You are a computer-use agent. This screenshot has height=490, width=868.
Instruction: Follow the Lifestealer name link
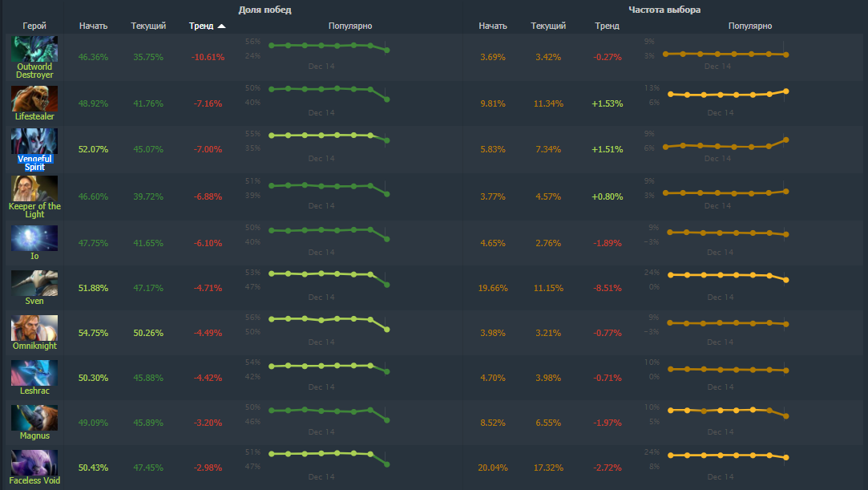pyautogui.click(x=34, y=116)
